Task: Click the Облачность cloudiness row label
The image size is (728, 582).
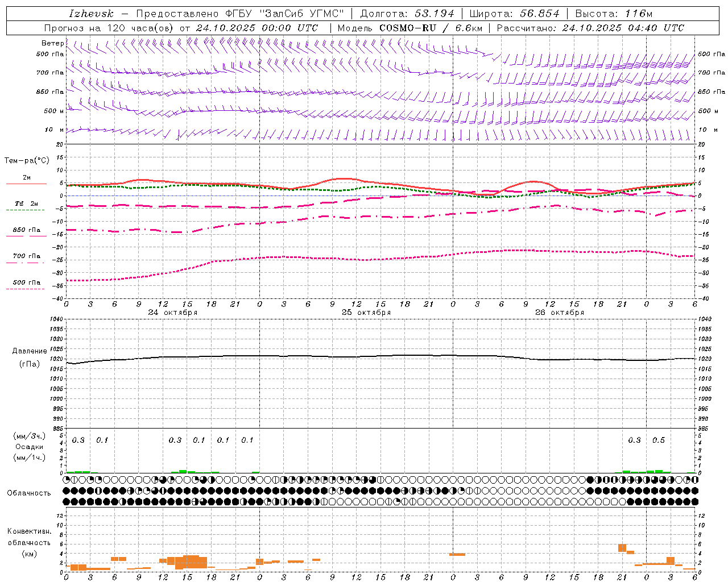Action: 29,493
